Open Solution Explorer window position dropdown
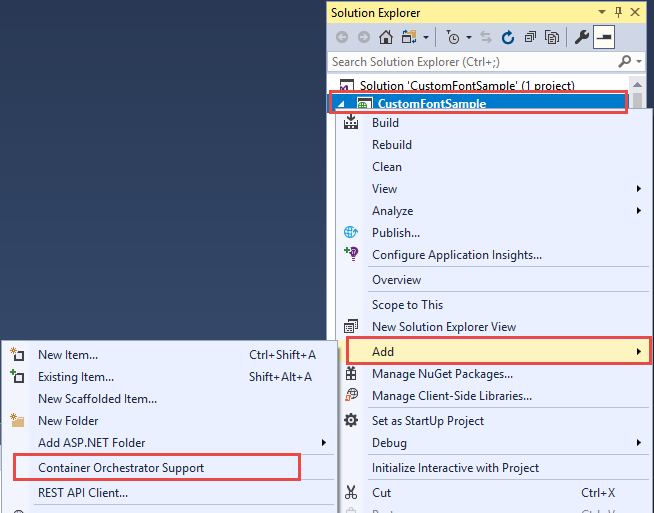654x513 pixels. (602, 12)
